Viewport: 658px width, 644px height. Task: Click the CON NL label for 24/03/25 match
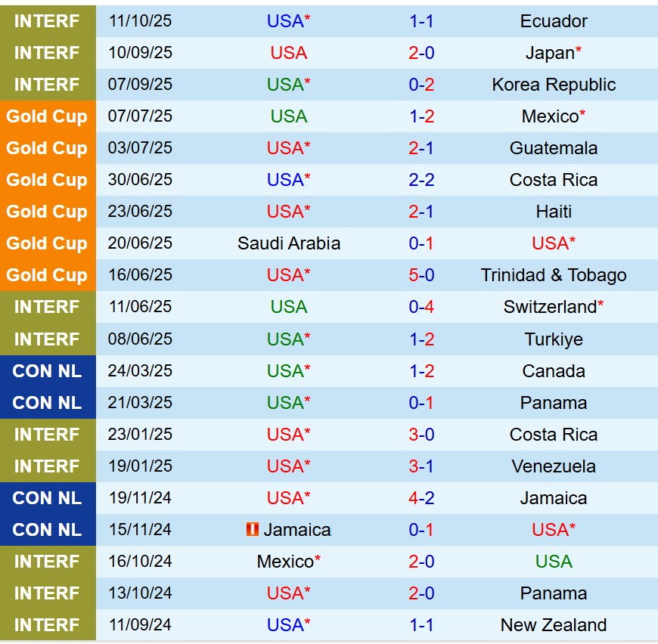47,371
